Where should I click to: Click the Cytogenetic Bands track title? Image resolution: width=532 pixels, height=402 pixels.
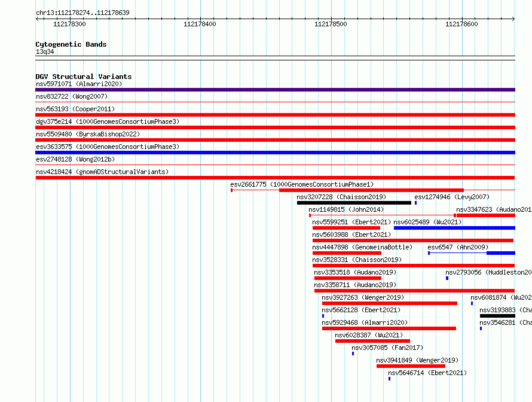(x=71, y=44)
